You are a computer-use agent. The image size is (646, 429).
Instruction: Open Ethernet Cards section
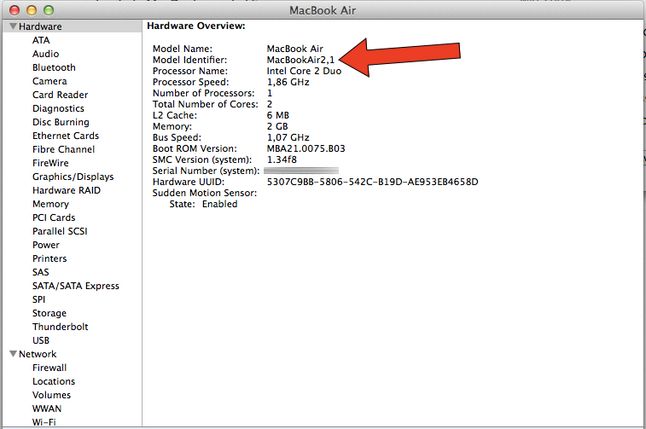click(66, 136)
